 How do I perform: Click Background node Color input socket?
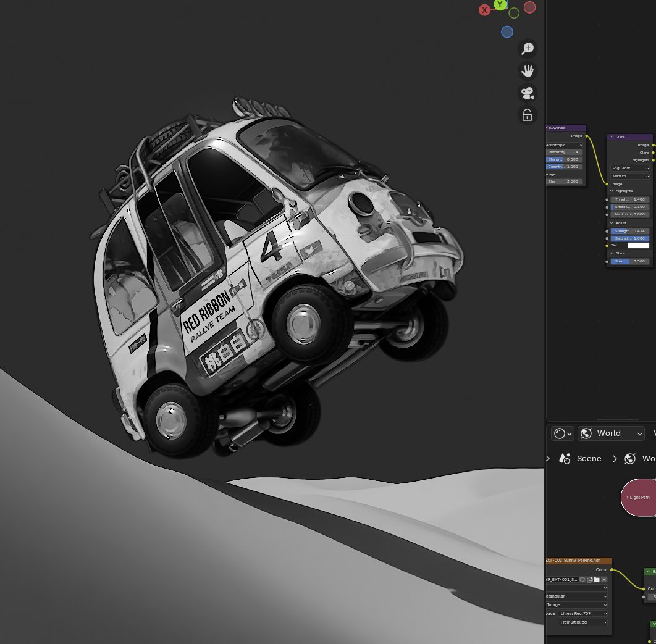644,589
